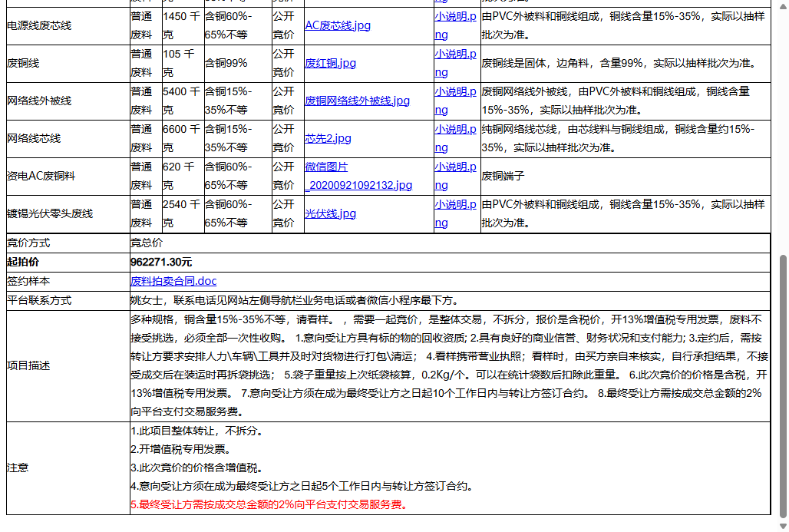Open 小说明.png in 废铜线 row
This screenshot has width=789, height=532.
click(x=455, y=64)
